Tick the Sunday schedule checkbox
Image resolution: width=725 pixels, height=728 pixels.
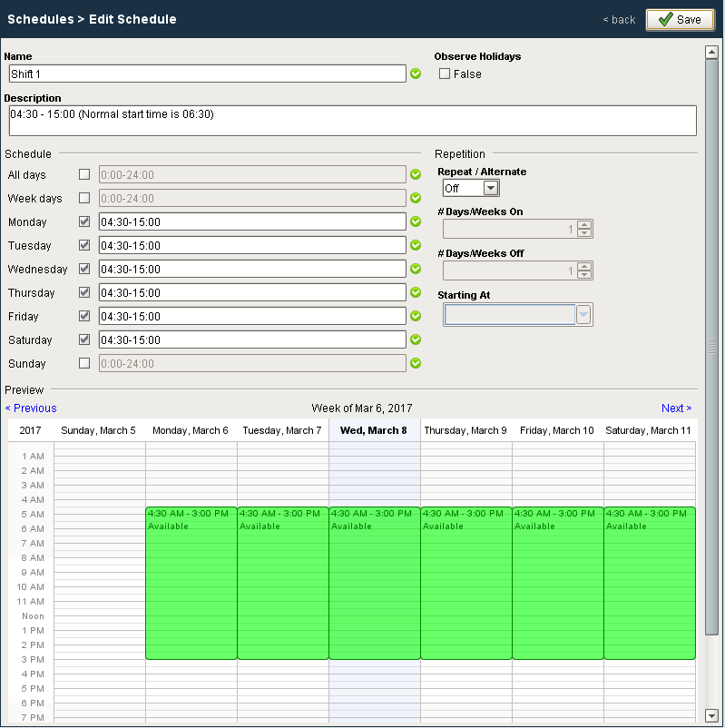pos(84,363)
